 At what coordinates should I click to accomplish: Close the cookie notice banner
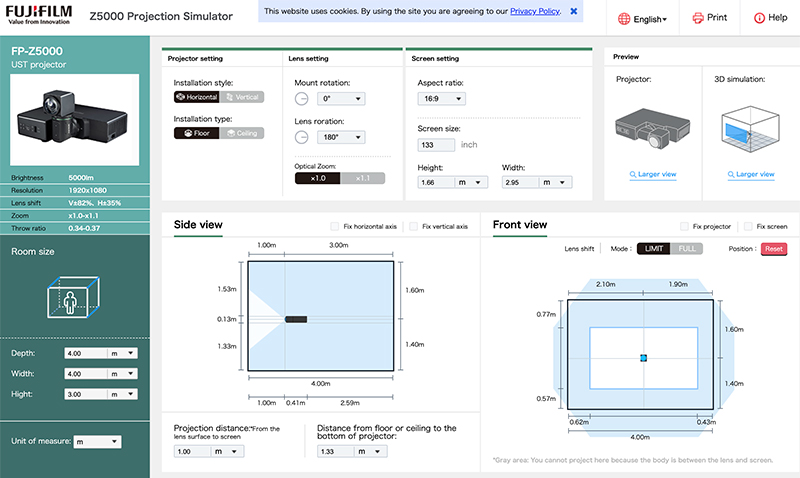(x=573, y=12)
